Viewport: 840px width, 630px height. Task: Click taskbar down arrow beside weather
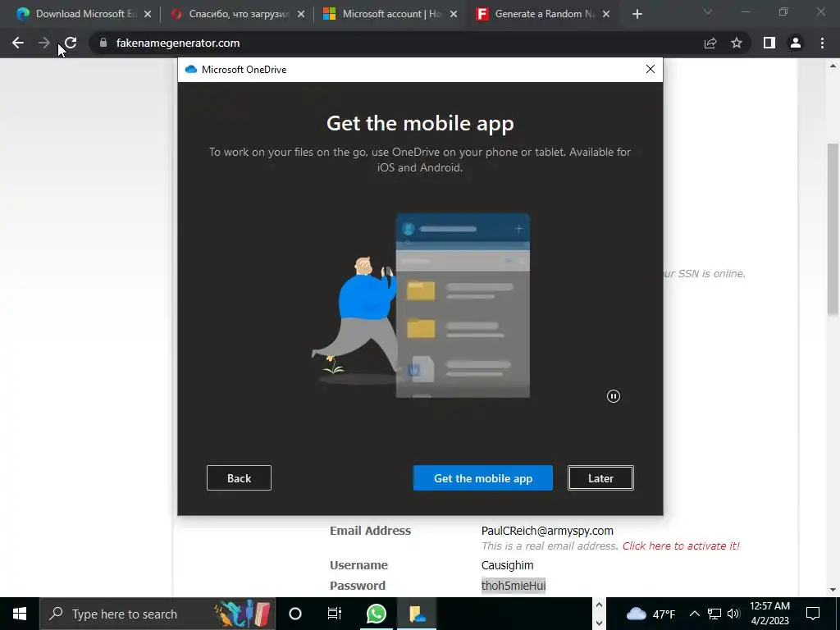tap(599, 623)
